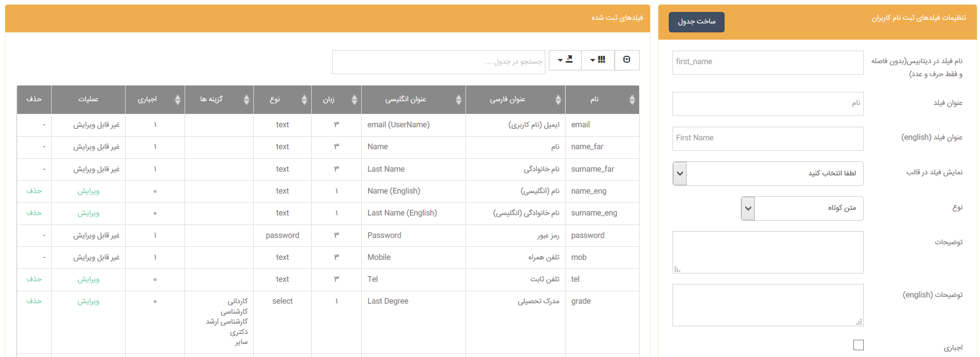Tick the اجباری checkbox
Viewport: 980px width, 357px height.
coord(858,345)
